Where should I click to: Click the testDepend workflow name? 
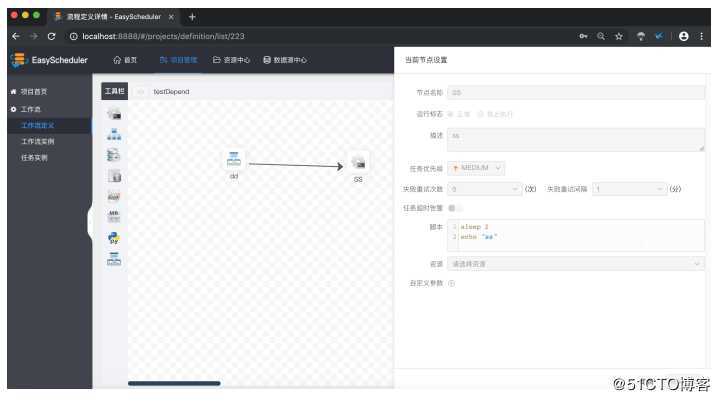171,91
